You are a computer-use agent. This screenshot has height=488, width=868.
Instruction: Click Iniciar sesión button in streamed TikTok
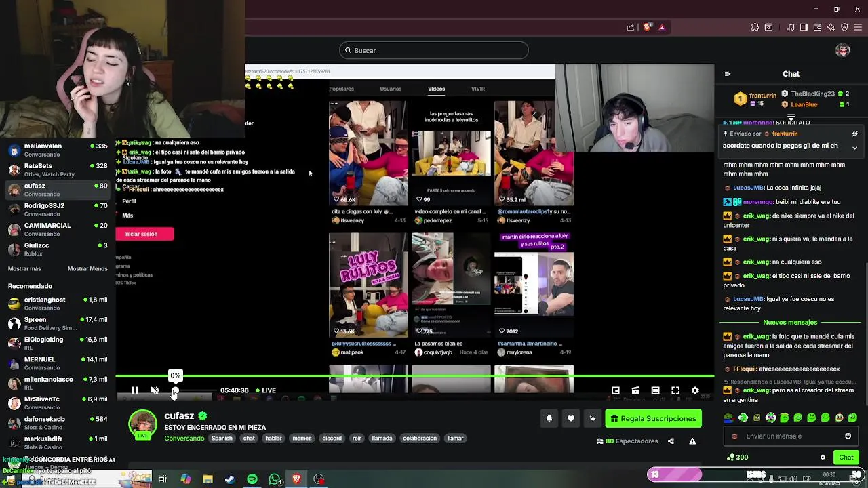coord(144,234)
